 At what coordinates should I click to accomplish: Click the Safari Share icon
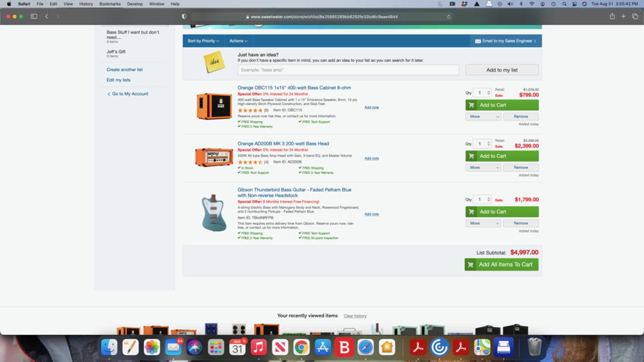(612, 16)
